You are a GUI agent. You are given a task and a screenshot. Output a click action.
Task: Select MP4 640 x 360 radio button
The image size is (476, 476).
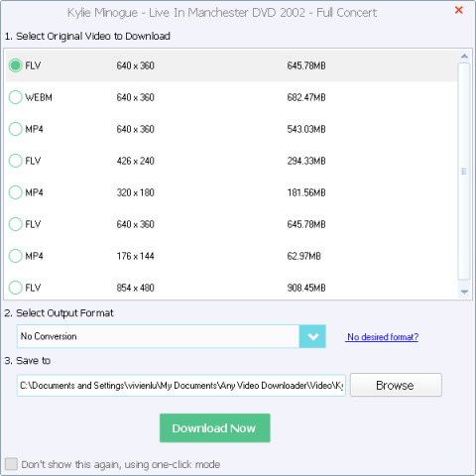pos(15,129)
